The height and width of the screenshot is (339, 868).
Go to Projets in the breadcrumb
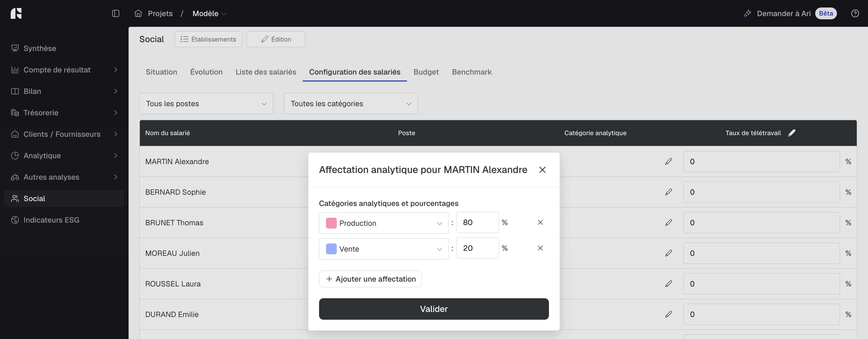160,13
